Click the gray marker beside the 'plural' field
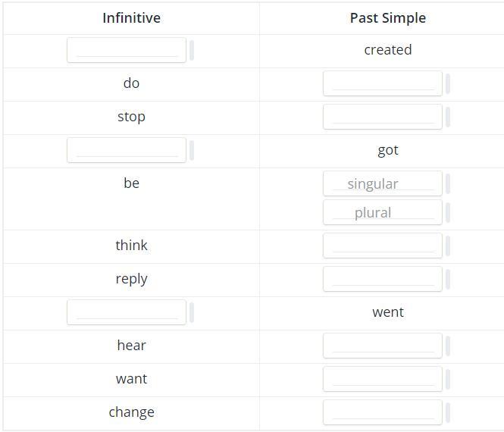 pos(448,212)
